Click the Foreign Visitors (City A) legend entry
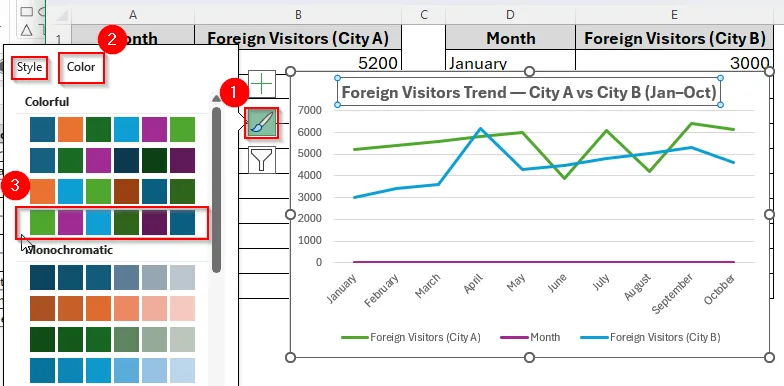The width and height of the screenshot is (784, 386). 411,338
